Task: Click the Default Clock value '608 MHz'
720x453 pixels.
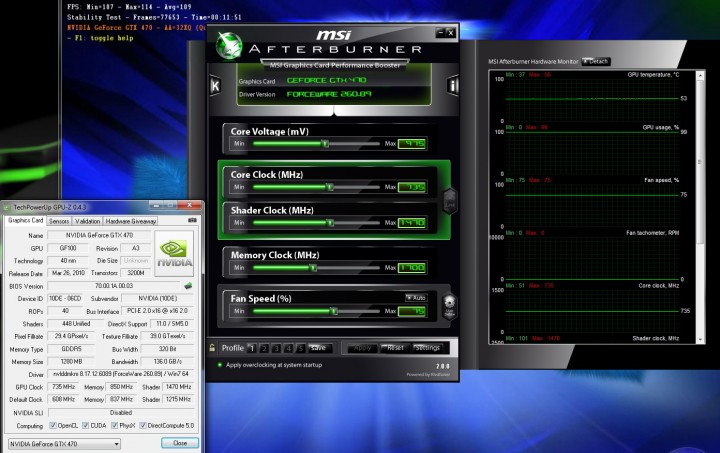Action: pyautogui.click(x=63, y=399)
